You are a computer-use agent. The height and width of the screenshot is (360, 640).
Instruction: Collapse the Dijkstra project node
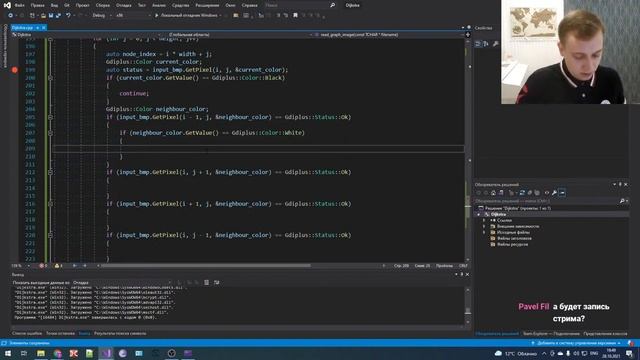click(x=479, y=214)
